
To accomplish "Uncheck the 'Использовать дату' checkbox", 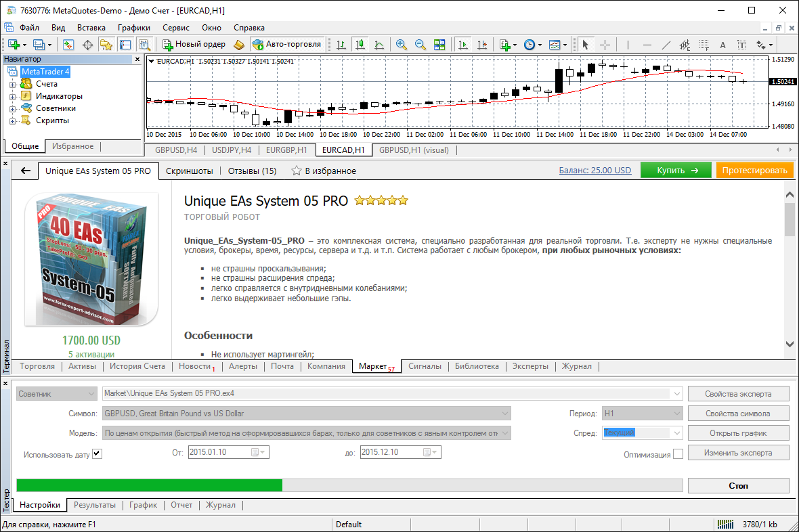I will (97, 453).
